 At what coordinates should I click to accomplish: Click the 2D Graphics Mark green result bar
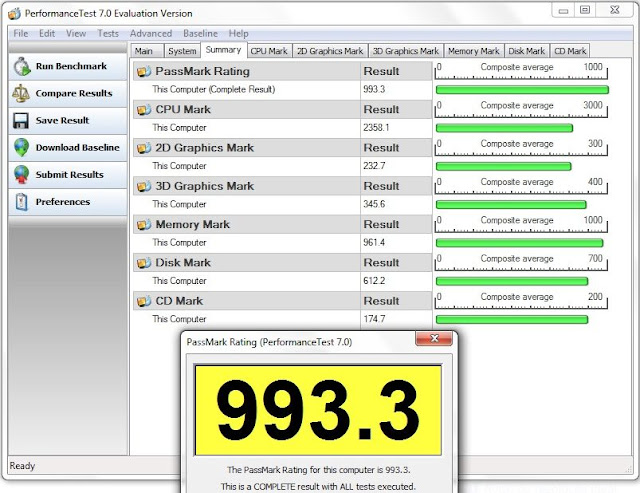(x=504, y=167)
